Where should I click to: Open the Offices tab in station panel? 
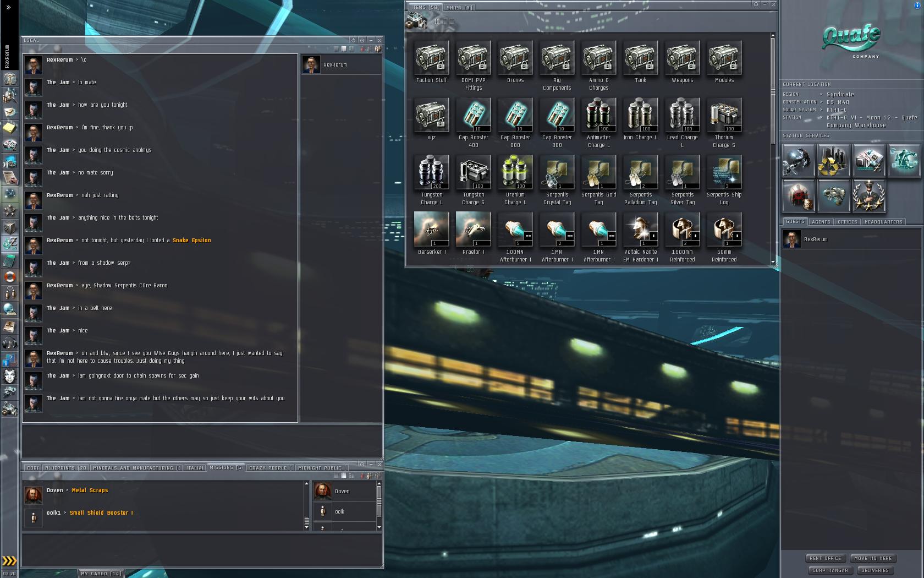pos(847,222)
